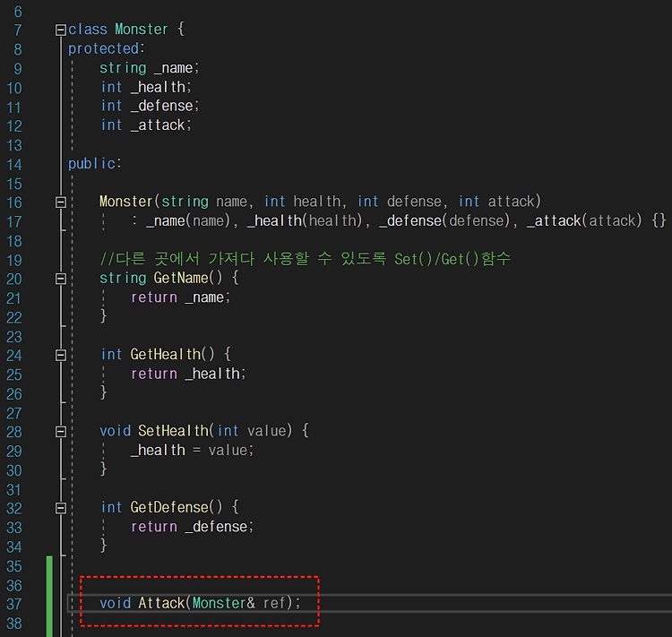Collapse the SetHealth function fold

click(x=61, y=431)
